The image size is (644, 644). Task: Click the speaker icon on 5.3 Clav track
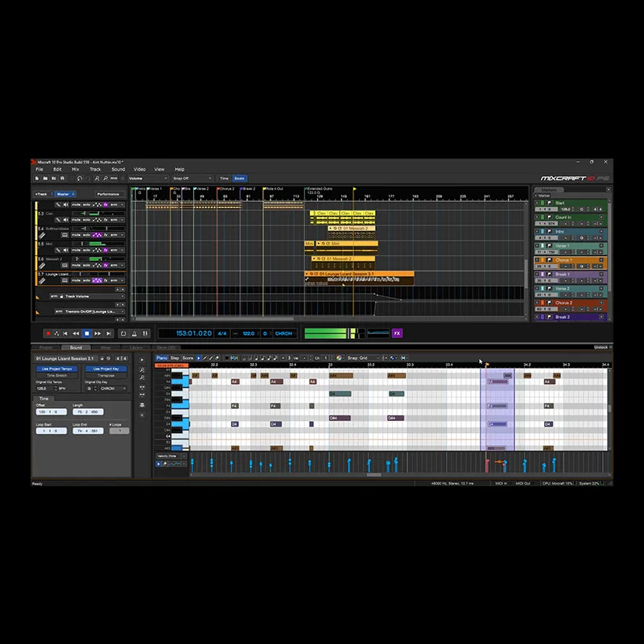[65, 220]
